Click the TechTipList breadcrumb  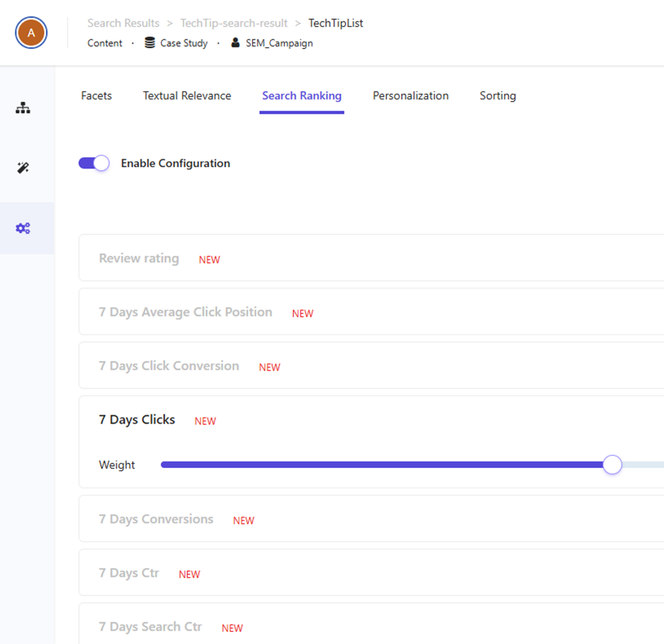(x=336, y=23)
